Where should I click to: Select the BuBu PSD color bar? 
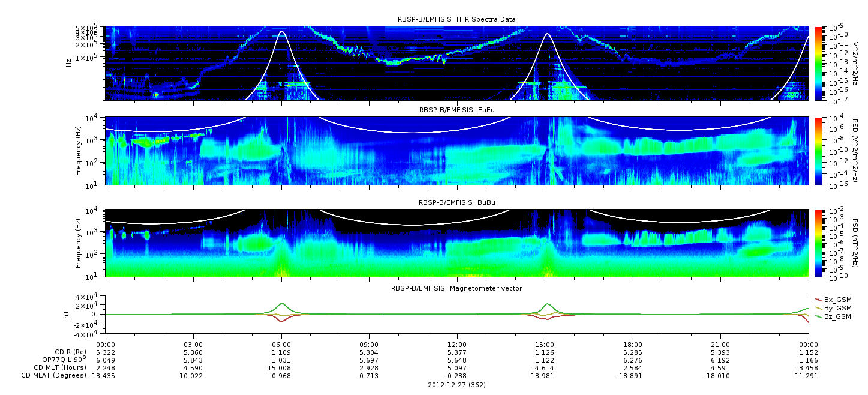pos(819,243)
